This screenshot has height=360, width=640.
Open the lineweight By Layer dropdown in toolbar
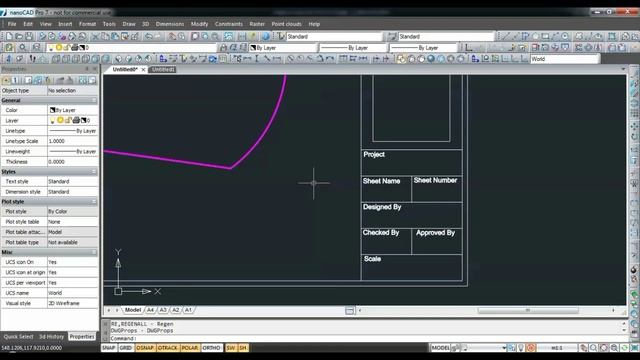[424, 48]
